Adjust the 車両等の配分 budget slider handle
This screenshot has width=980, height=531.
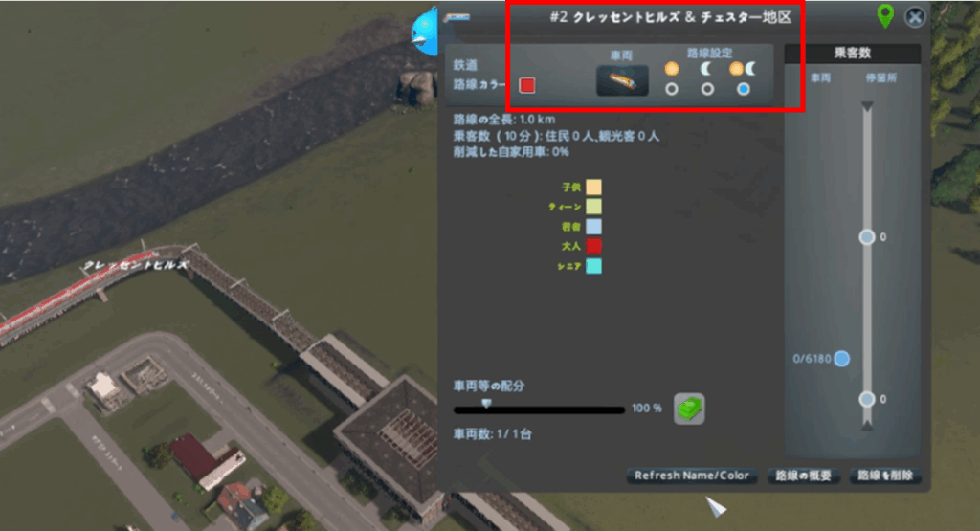(x=486, y=404)
